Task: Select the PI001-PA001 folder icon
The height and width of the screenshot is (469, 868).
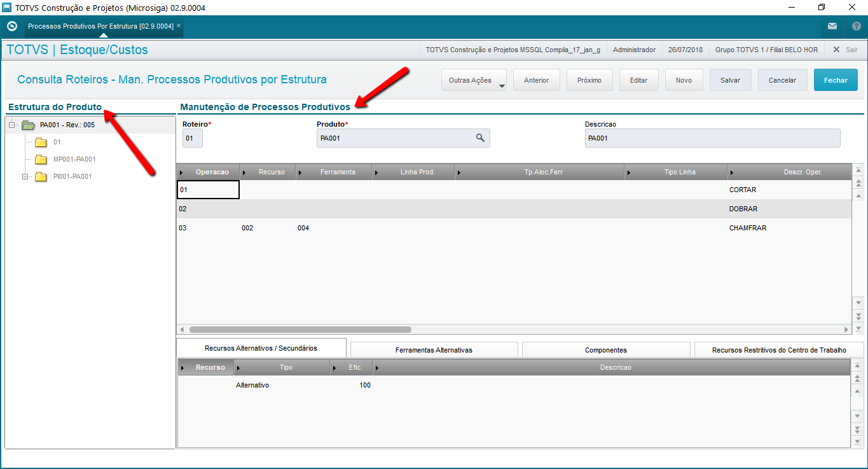Action: (41, 176)
